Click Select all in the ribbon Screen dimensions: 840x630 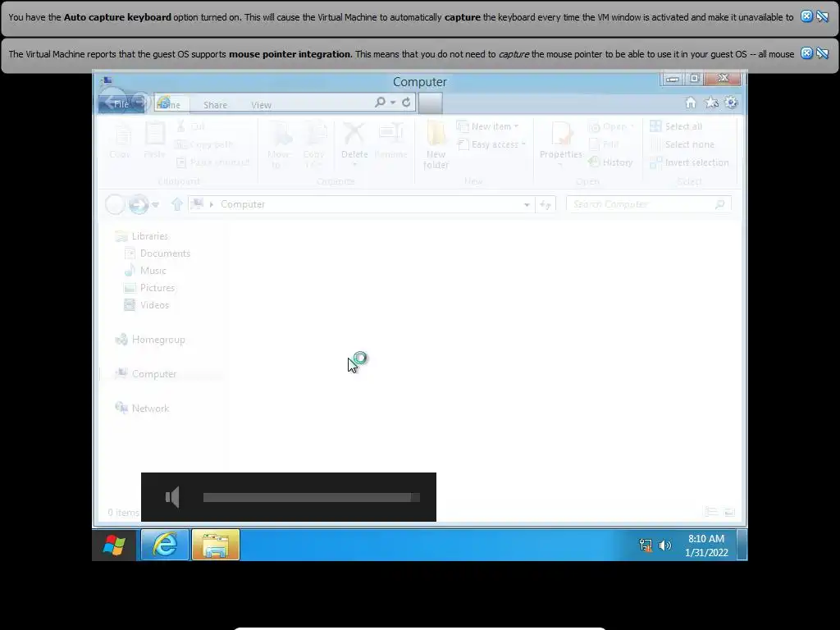pos(676,126)
